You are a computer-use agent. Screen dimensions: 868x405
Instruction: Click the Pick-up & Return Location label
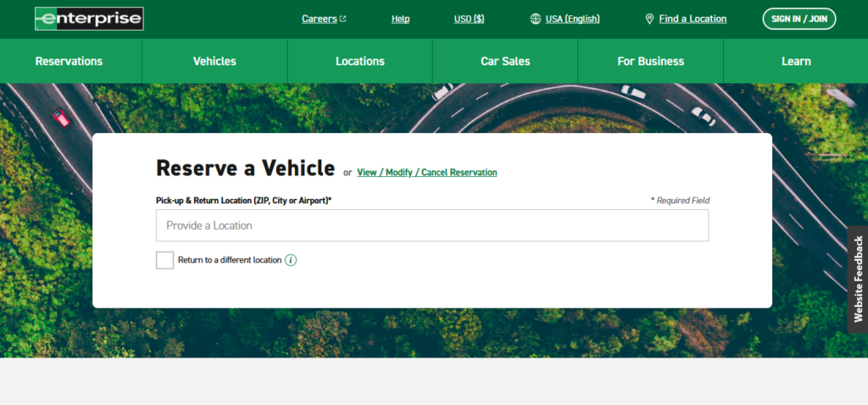(x=243, y=200)
